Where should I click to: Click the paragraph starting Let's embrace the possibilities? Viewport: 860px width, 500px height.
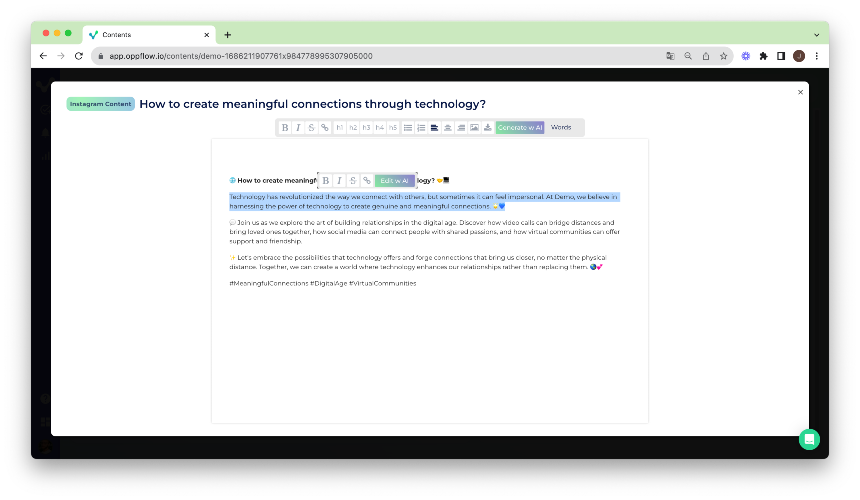pos(418,262)
